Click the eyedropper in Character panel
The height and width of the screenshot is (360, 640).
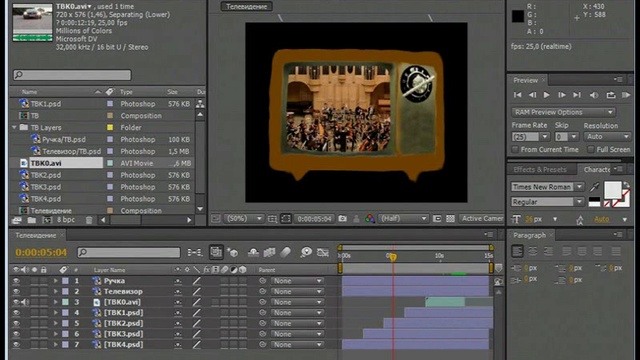pyautogui.click(x=594, y=187)
